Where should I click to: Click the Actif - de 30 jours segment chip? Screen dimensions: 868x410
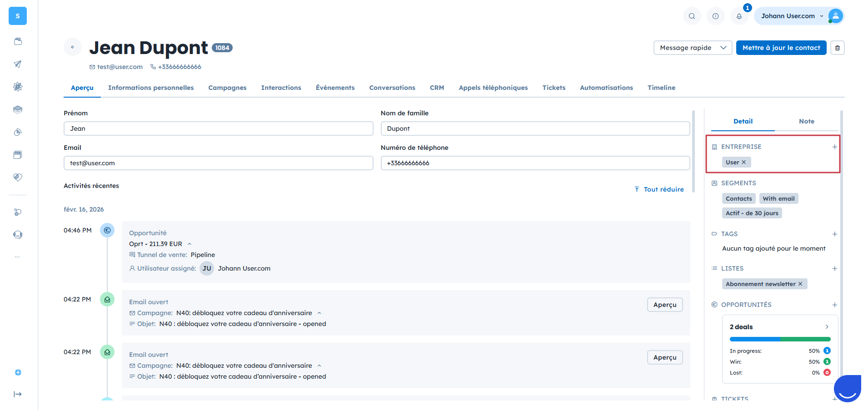tap(752, 213)
